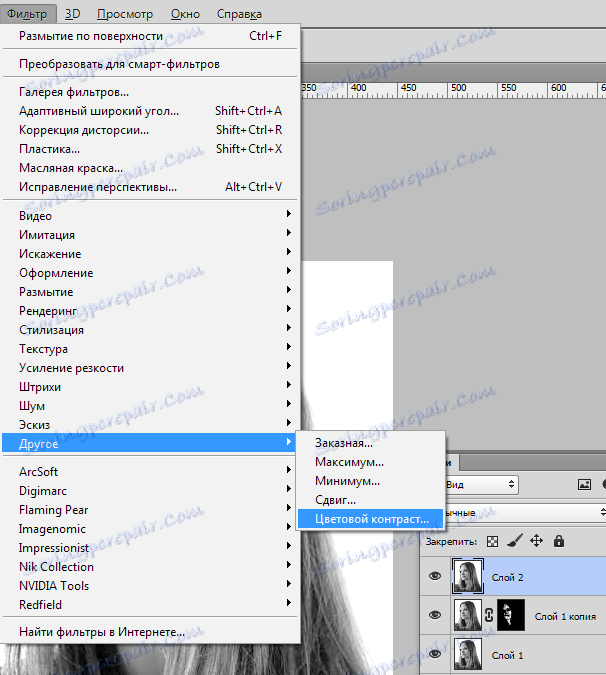Screen dimensions: 606x675
Task: Click the Слой 2 layer name
Action: coord(507,577)
